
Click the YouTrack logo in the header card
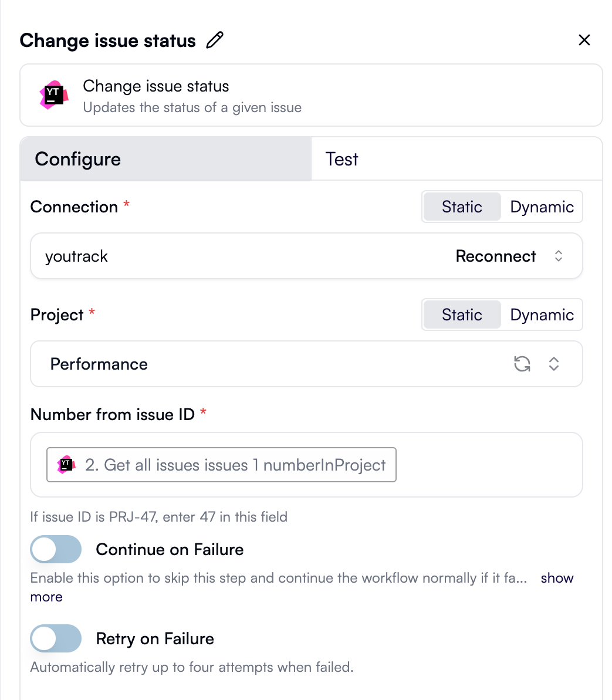(x=53, y=95)
